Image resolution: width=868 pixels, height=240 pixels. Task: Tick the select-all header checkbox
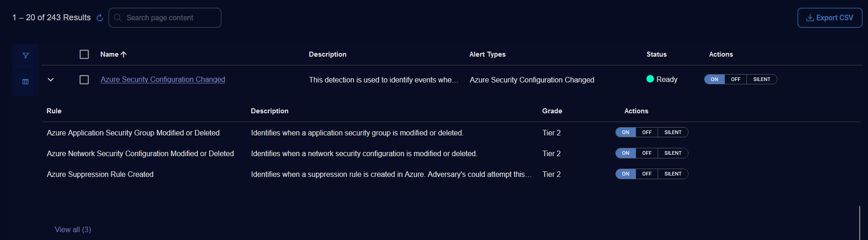coord(84,54)
